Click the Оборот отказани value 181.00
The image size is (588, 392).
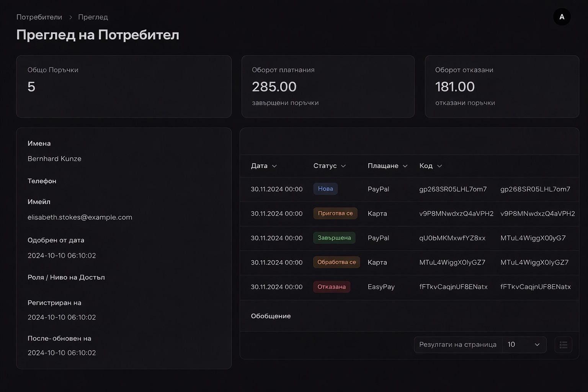[x=455, y=87]
